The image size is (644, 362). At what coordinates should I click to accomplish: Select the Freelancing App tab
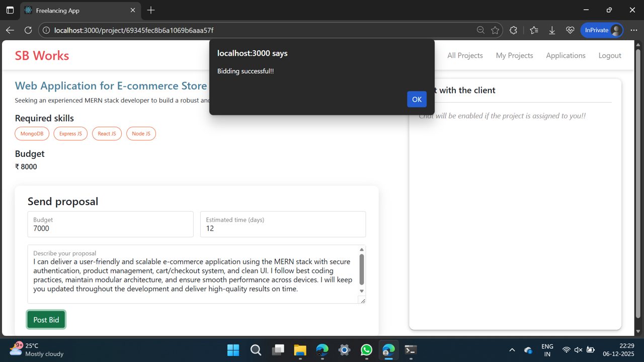point(80,10)
